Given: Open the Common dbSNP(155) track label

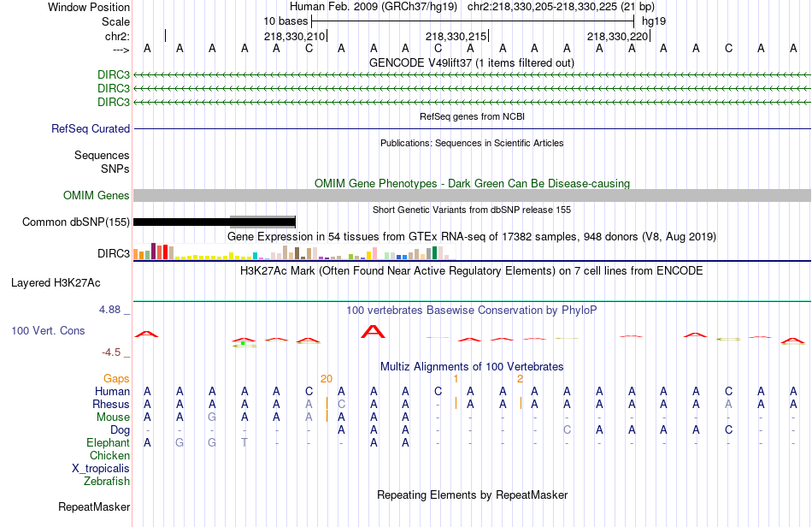Looking at the screenshot, I should pos(76,222).
